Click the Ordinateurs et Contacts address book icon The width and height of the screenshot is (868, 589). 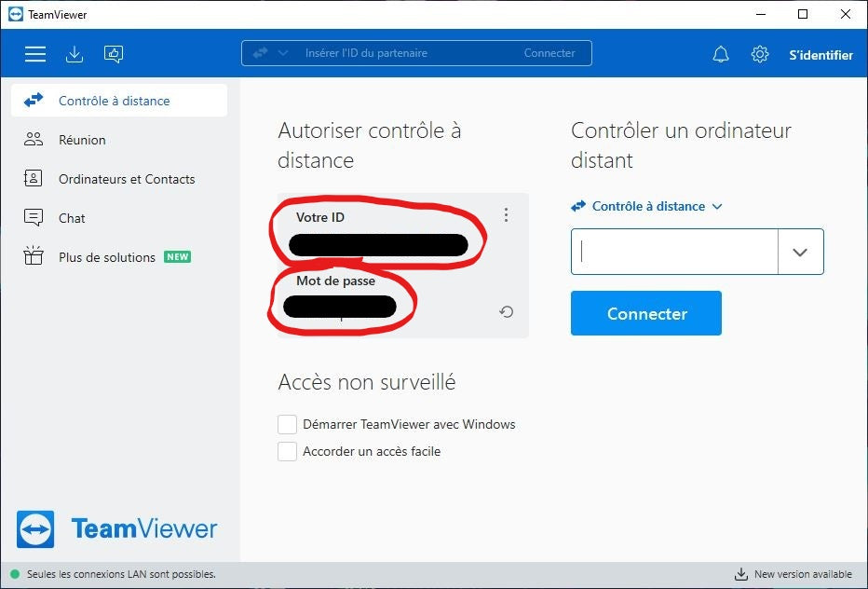tap(34, 178)
